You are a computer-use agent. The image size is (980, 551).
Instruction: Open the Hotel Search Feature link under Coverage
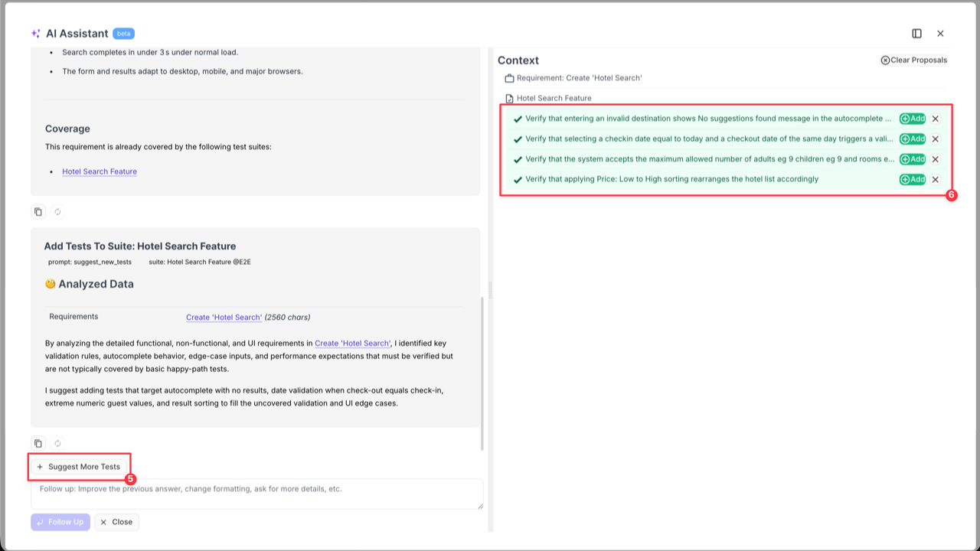pos(100,171)
